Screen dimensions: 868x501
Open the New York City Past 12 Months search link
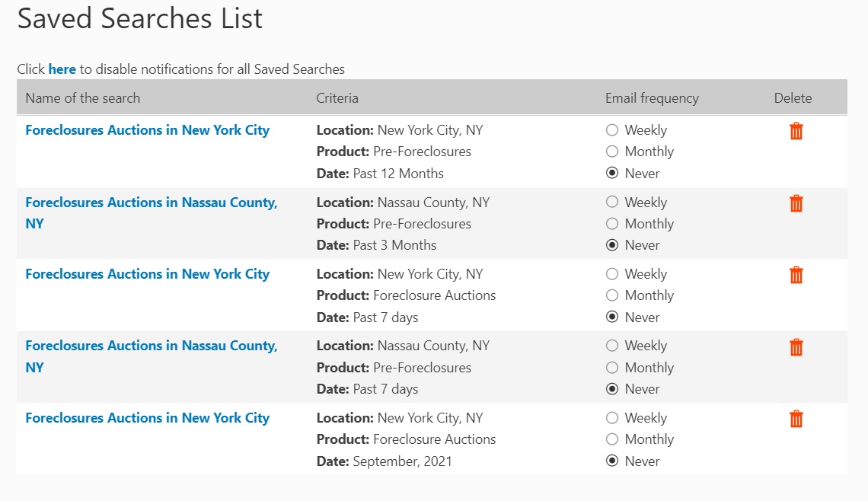(x=147, y=130)
